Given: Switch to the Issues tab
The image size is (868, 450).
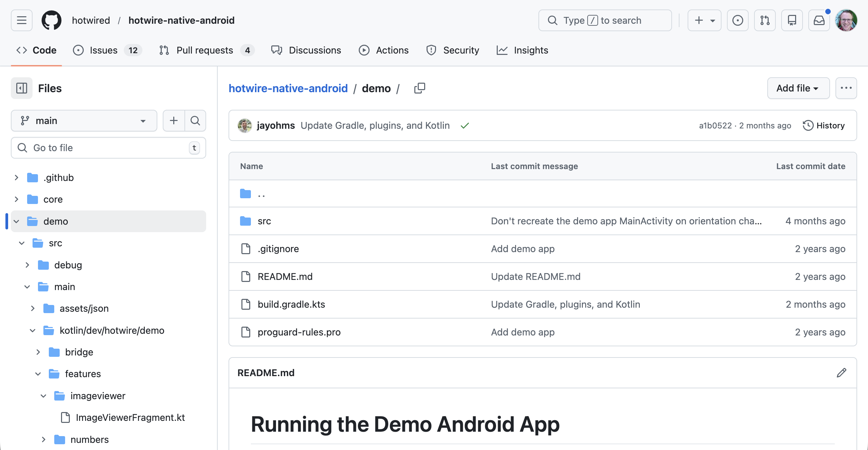Looking at the screenshot, I should [x=107, y=50].
